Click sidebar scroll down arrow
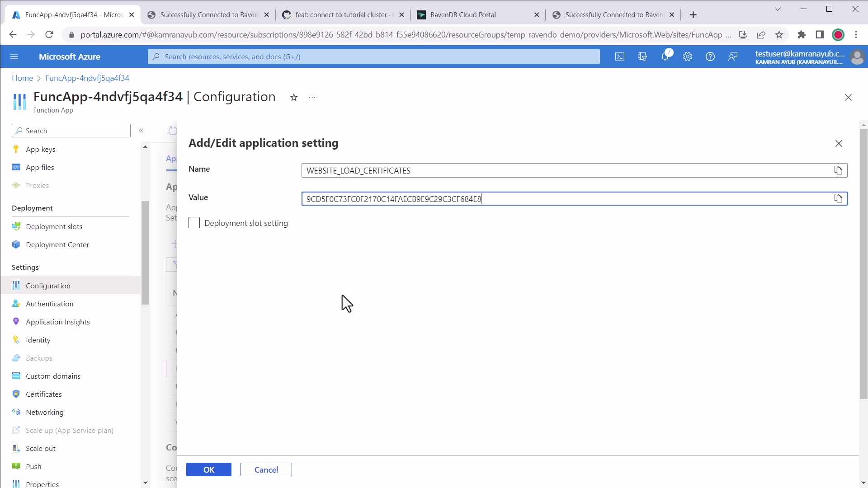This screenshot has height=488, width=868. click(x=145, y=483)
